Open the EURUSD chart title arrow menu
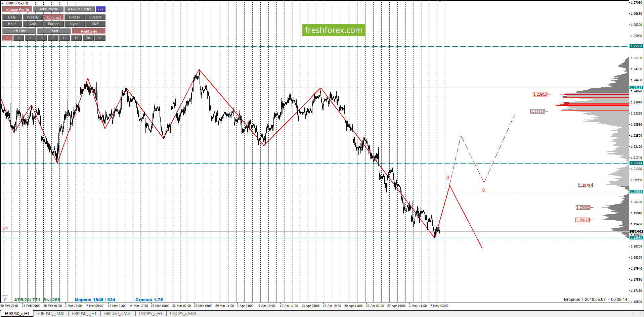Image resolution: width=644 pixels, height=317 pixels. 3,3
